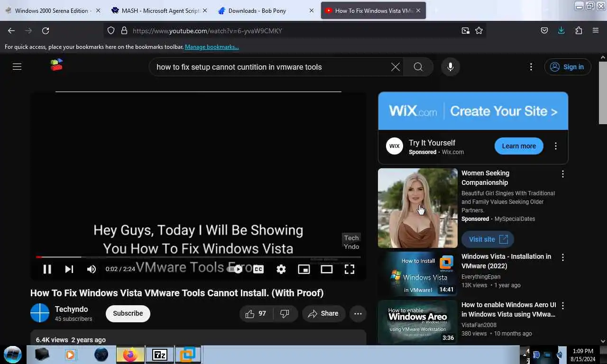The height and width of the screenshot is (364, 607).
Task: Open more actions ellipsis under video
Action: tap(358, 313)
